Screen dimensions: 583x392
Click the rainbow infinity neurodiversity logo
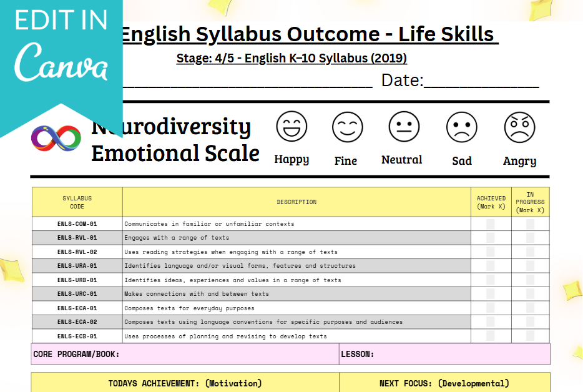pos(56,139)
